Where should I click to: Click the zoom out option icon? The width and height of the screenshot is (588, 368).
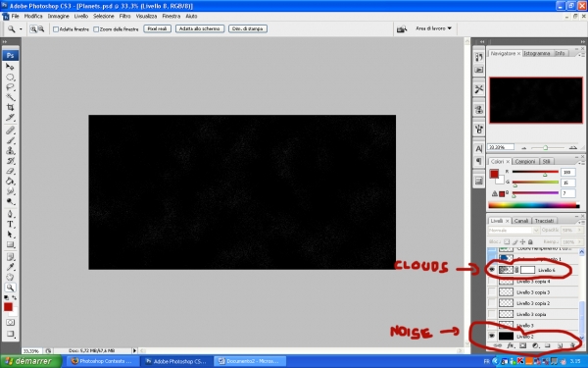click(41, 28)
